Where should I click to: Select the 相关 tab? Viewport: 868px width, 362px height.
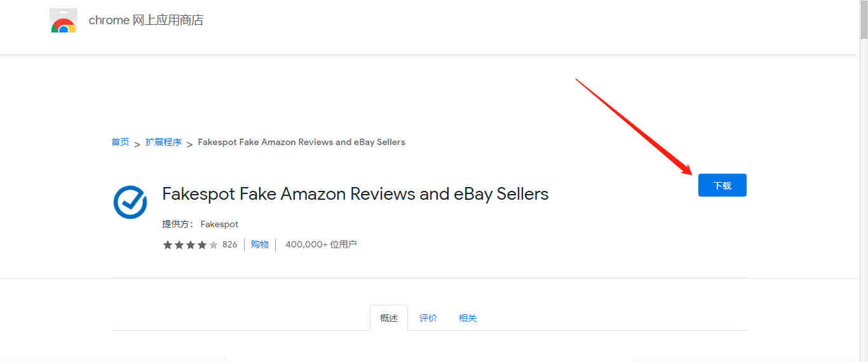[468, 318]
